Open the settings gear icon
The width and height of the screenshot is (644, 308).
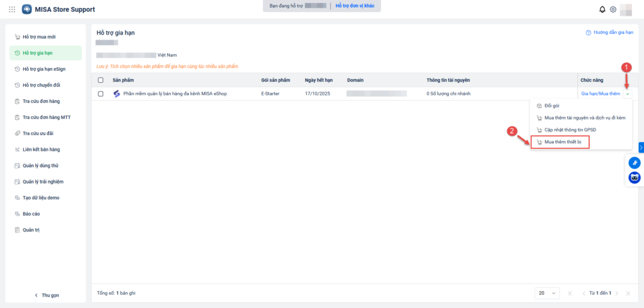tap(613, 9)
